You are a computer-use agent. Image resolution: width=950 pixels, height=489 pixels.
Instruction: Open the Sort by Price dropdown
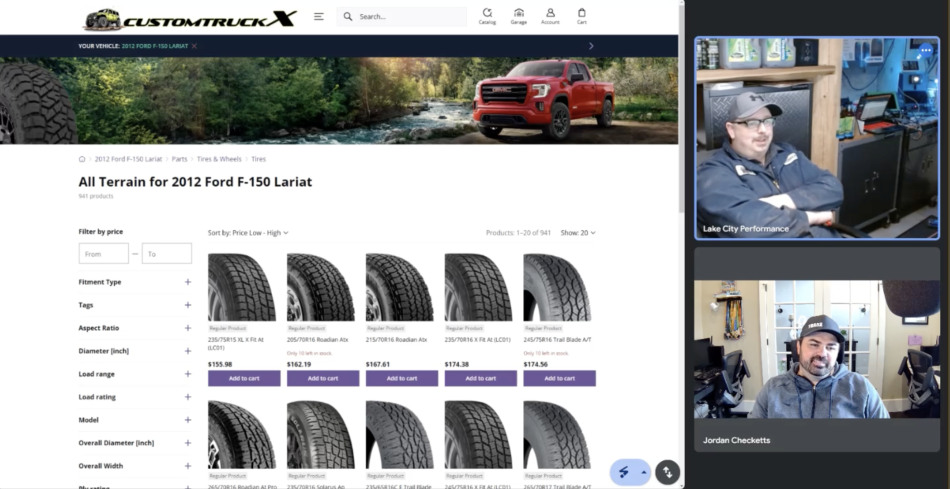[248, 233]
